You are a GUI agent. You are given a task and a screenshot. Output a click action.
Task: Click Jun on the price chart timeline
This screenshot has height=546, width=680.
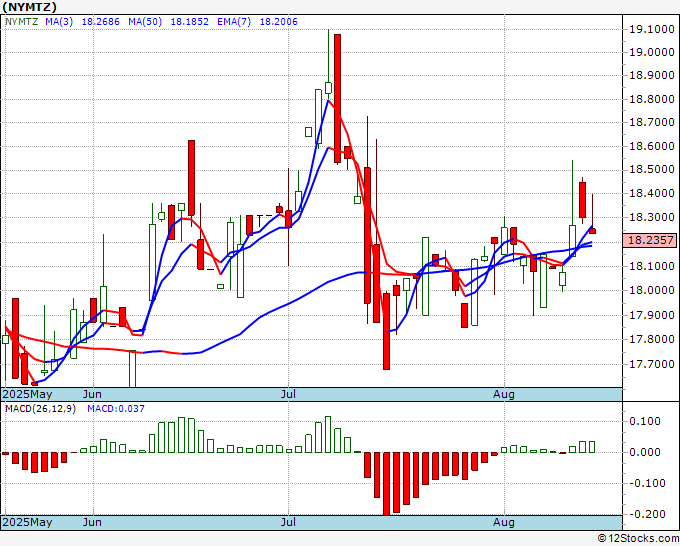coord(92,394)
